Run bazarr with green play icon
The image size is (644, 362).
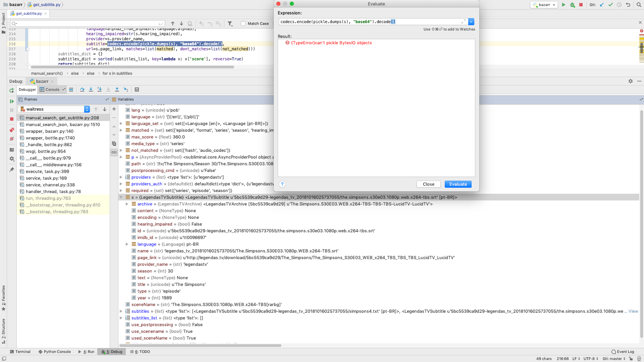click(x=564, y=5)
